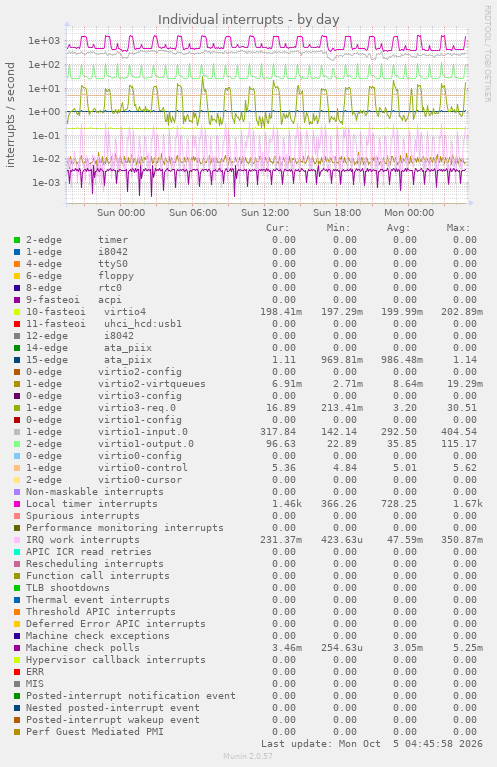Click the '1e-03' y-axis tick label
Image resolution: width=497 pixels, height=767 pixels.
(x=45, y=183)
